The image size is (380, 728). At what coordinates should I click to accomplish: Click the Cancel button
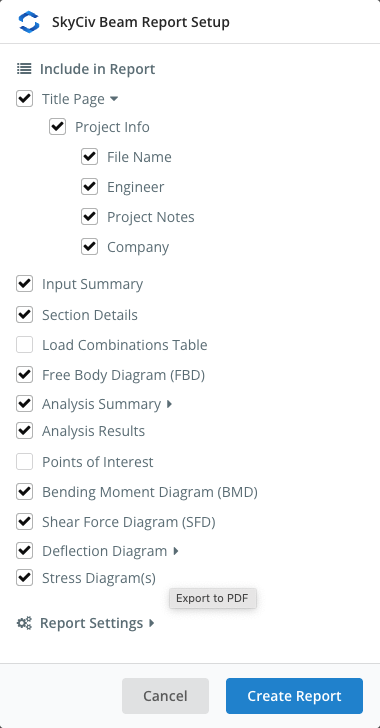[165, 696]
